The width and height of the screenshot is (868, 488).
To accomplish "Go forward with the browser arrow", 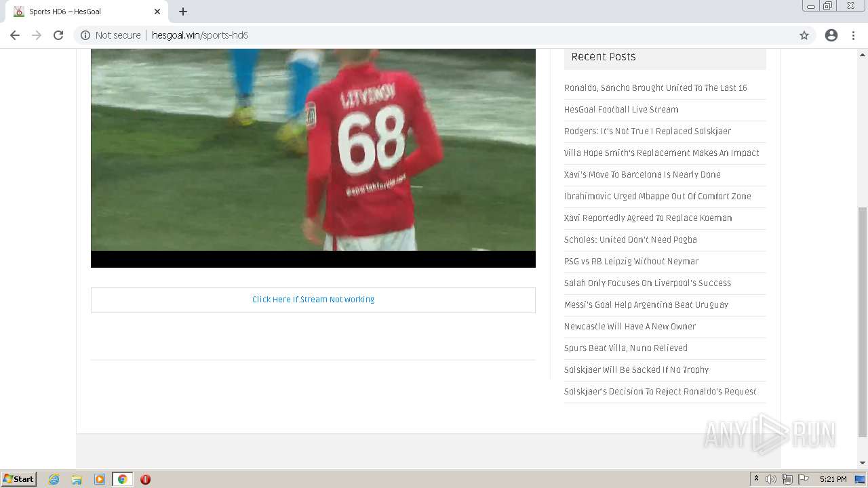I will click(x=37, y=35).
